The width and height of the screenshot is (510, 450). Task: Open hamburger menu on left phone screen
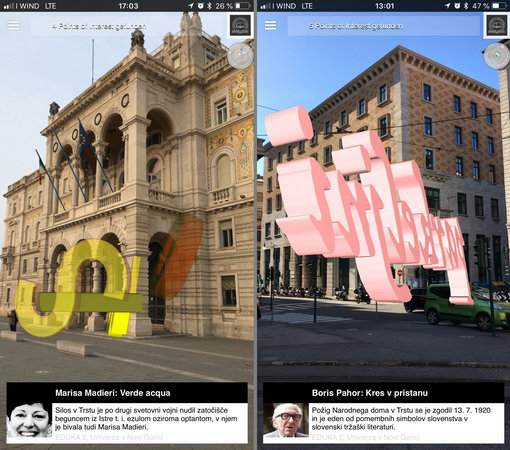pyautogui.click(x=14, y=25)
